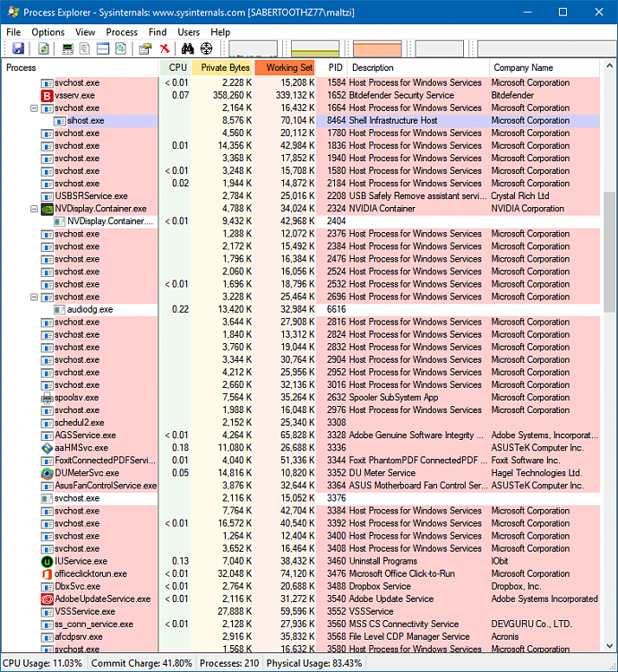The height and width of the screenshot is (672, 618).
Task: Open System Information toolbar icon
Action: 67,48
